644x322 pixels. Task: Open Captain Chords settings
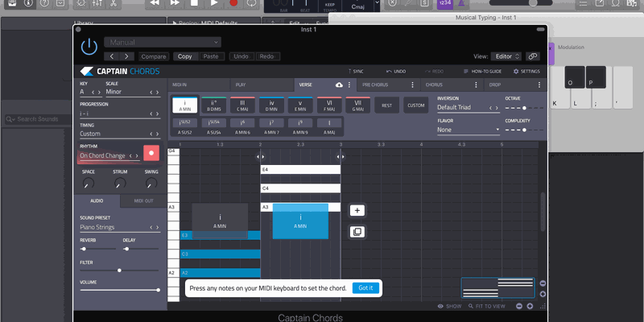point(526,71)
